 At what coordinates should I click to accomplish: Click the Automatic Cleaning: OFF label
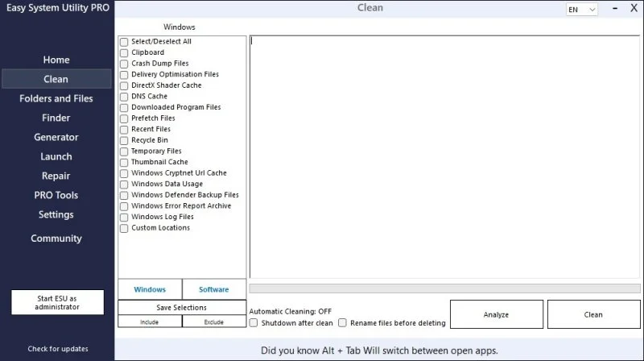point(291,312)
